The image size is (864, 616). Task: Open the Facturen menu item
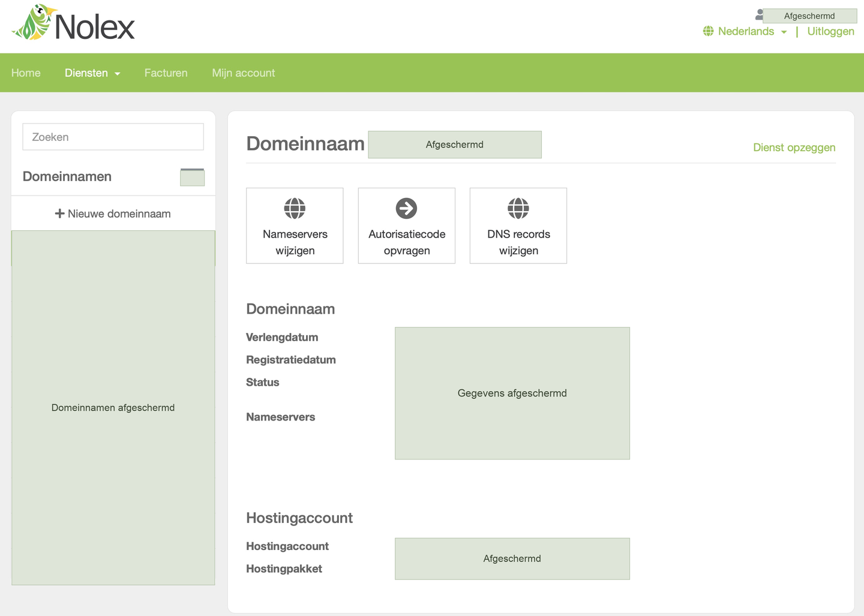click(166, 73)
